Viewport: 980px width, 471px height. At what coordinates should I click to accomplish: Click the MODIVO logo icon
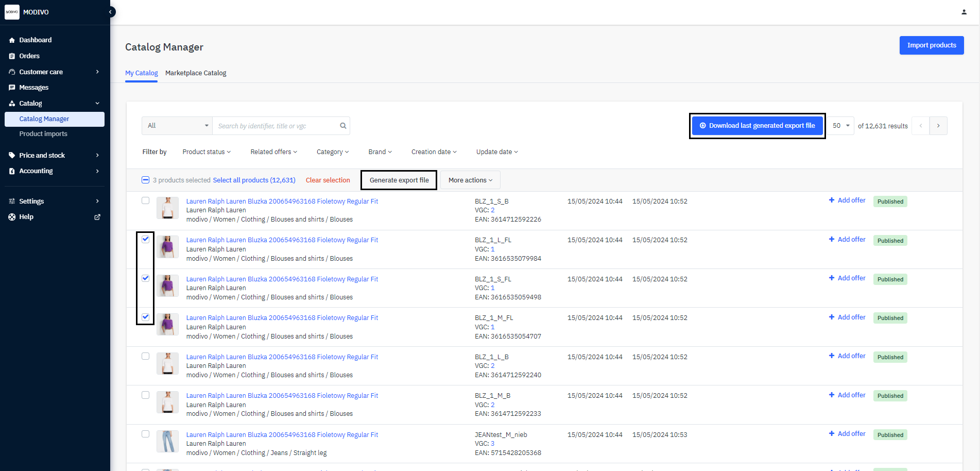[12, 12]
